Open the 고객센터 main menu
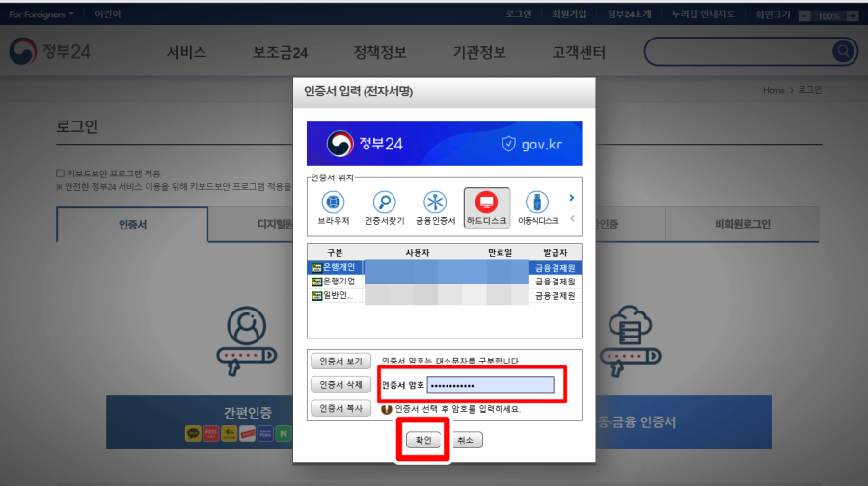Screen dimensions: 868x486 pos(579,53)
